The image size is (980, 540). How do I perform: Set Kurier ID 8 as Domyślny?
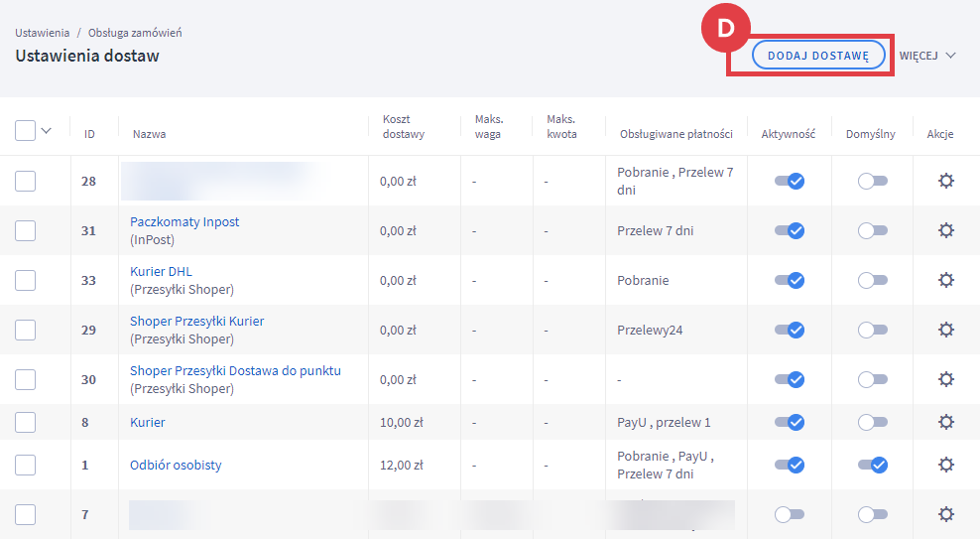point(873,422)
